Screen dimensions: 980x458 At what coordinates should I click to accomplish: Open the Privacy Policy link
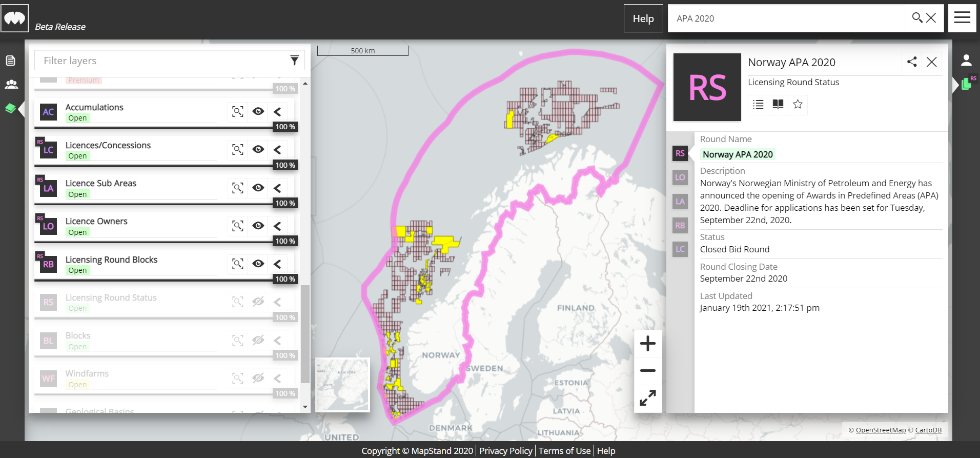coord(505,451)
